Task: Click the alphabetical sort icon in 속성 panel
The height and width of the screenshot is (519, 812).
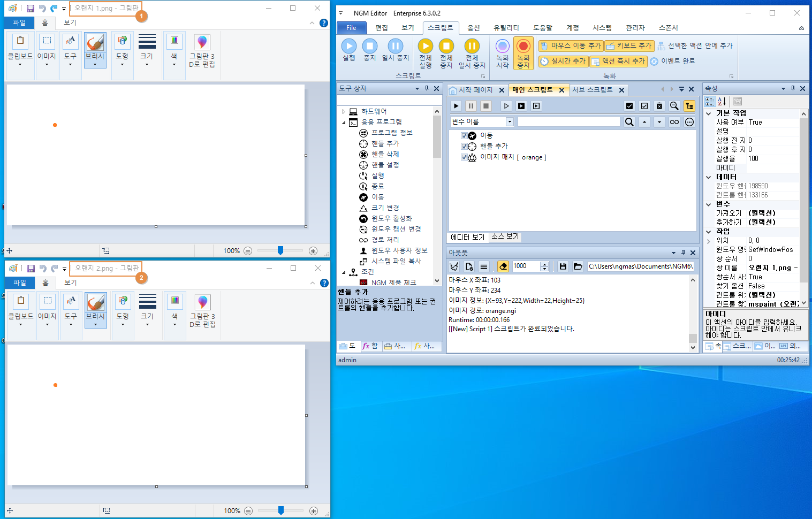Action: [x=722, y=102]
